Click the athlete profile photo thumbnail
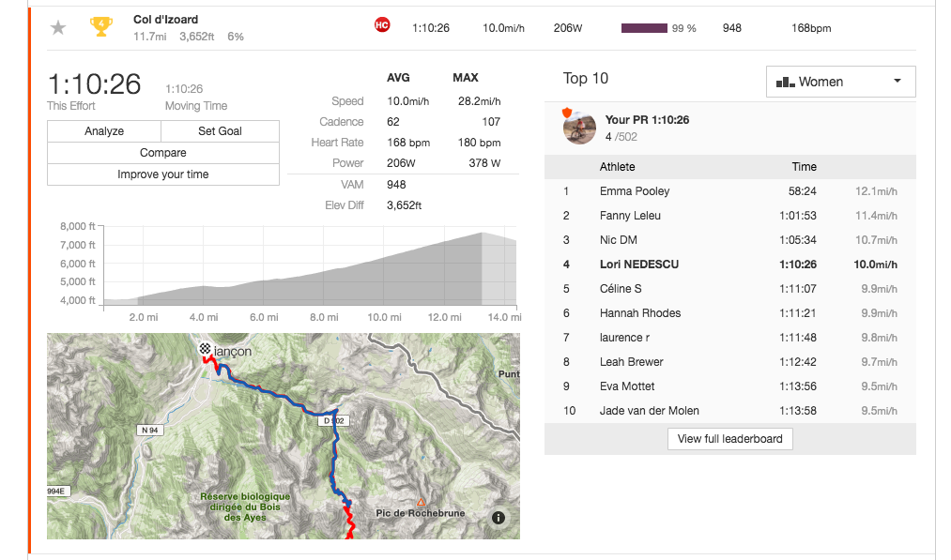Viewport: 951px width, 560px height. 579,128
